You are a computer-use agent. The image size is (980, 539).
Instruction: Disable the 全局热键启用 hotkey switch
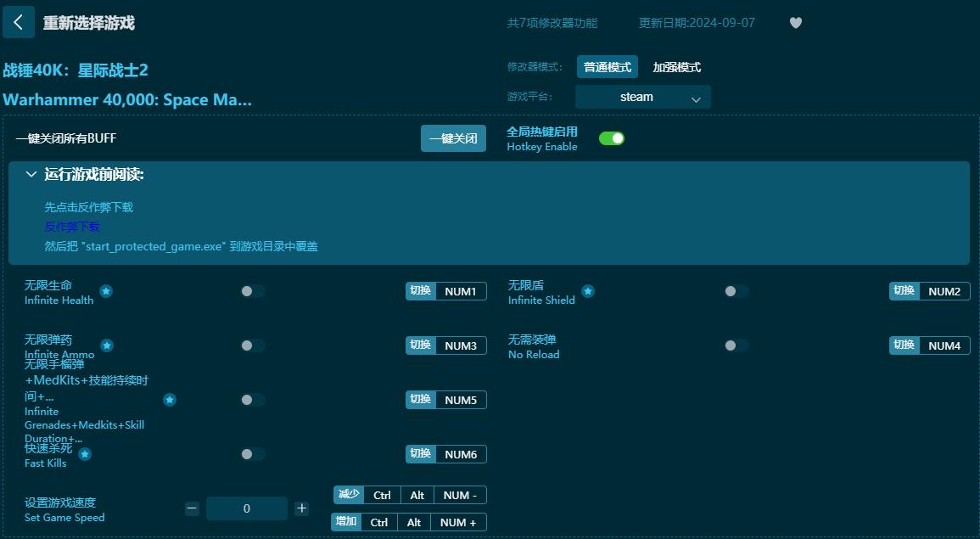tap(612, 137)
